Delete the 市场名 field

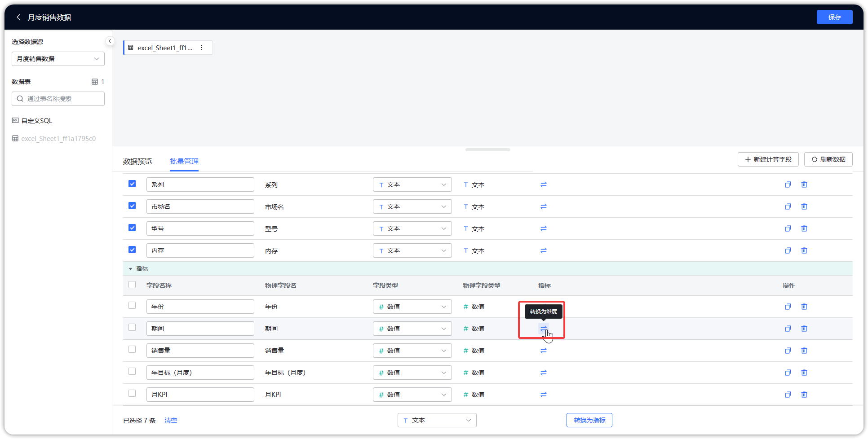tap(804, 206)
